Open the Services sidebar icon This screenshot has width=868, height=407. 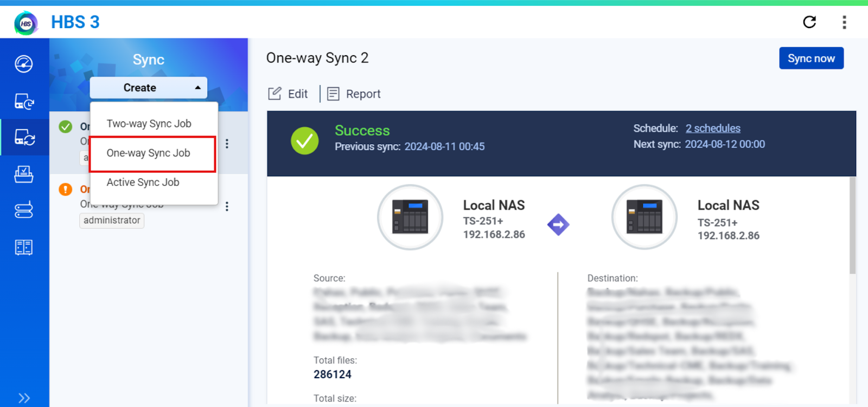(x=24, y=247)
